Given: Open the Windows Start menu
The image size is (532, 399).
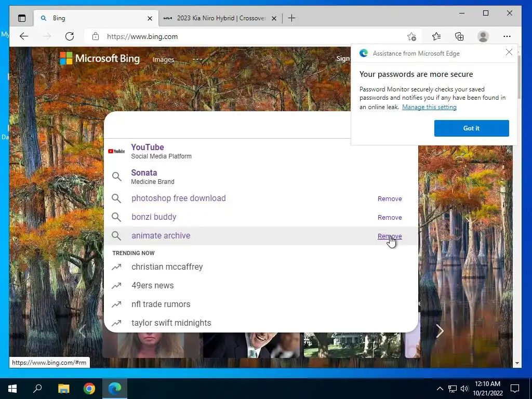Looking at the screenshot, I should (x=12, y=389).
